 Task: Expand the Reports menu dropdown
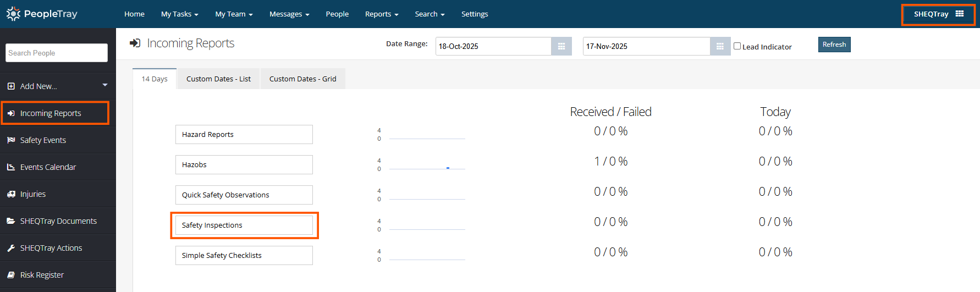tap(381, 14)
